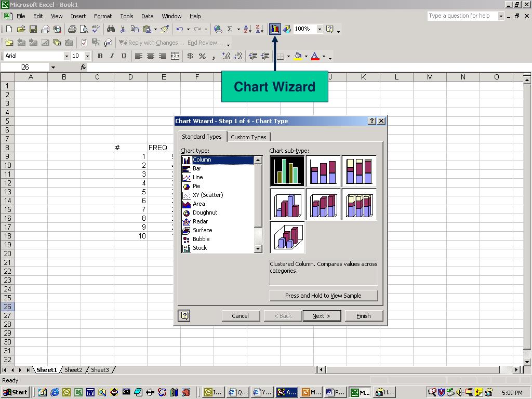
Task: Toggle Italic formatting
Action: (112, 56)
